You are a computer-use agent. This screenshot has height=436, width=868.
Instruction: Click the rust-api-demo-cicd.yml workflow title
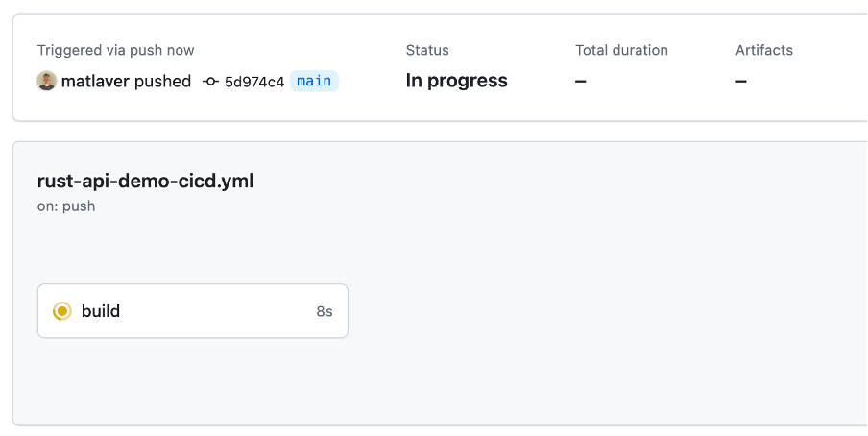point(145,182)
